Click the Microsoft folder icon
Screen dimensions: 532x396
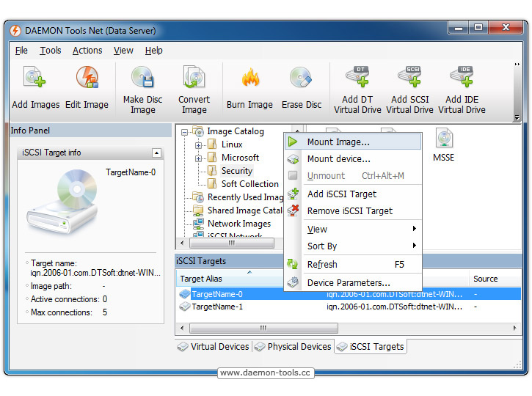(212, 158)
